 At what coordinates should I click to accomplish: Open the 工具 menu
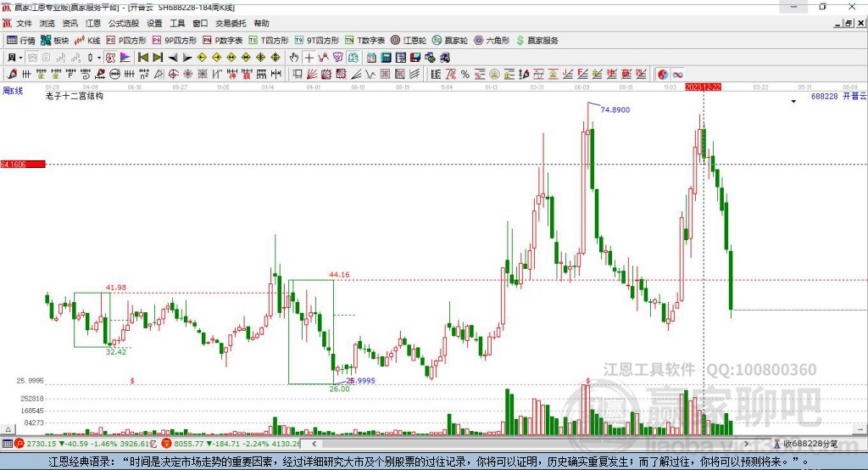click(x=177, y=23)
